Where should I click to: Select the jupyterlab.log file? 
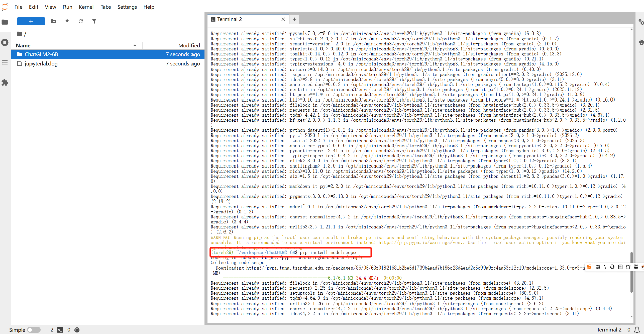[108, 64]
